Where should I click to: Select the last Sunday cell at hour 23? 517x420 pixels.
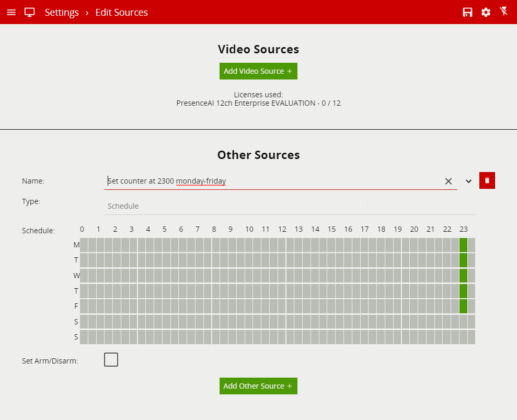(471, 337)
